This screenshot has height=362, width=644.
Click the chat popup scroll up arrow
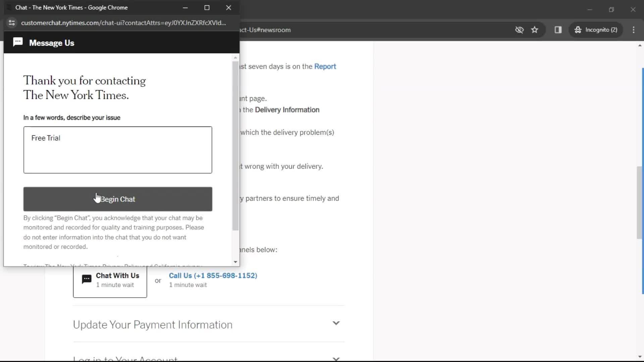(x=235, y=58)
